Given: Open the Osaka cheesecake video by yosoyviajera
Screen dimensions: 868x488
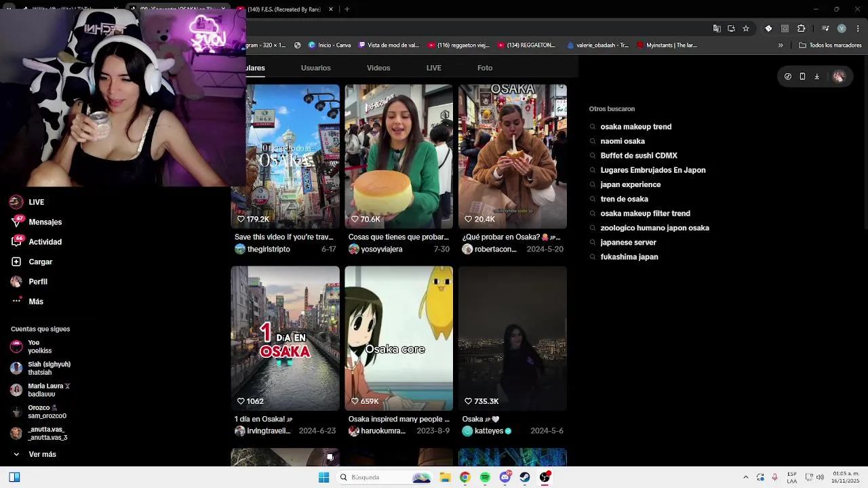Looking at the screenshot, I should tap(399, 157).
